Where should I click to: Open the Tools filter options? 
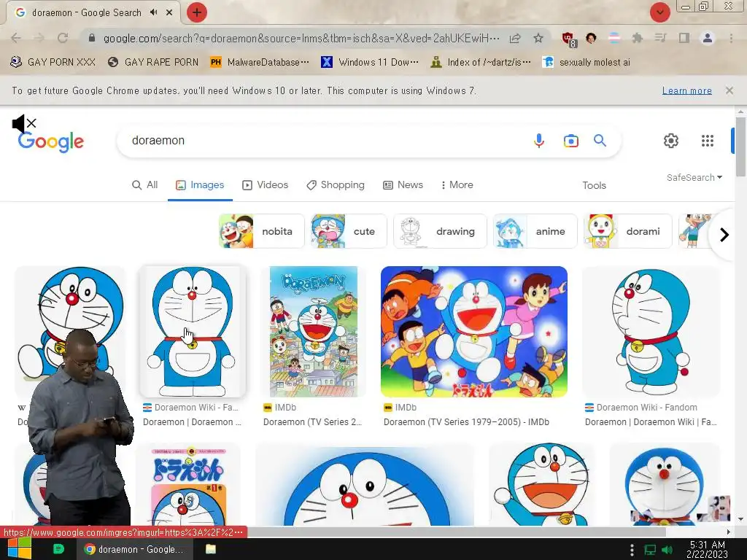tap(594, 185)
